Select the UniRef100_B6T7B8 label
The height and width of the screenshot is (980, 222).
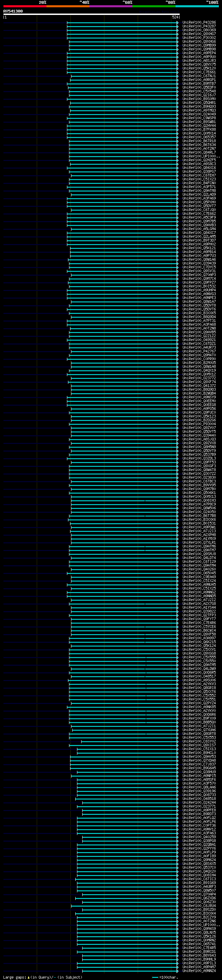[199, 516]
